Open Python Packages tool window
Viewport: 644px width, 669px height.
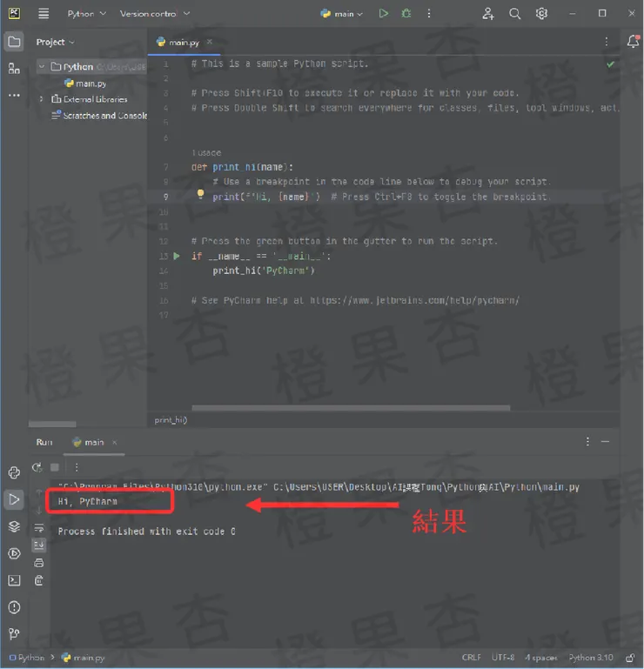tap(14, 472)
